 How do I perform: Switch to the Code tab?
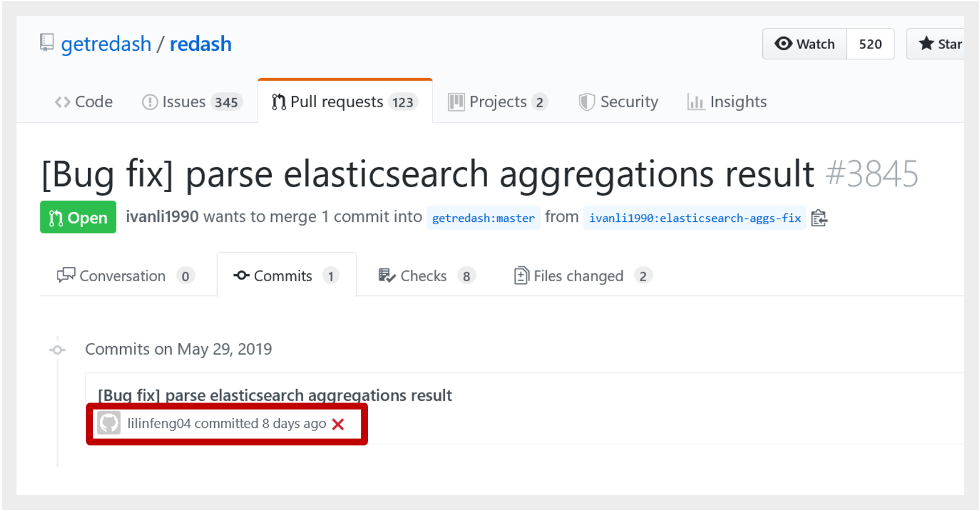(x=84, y=102)
